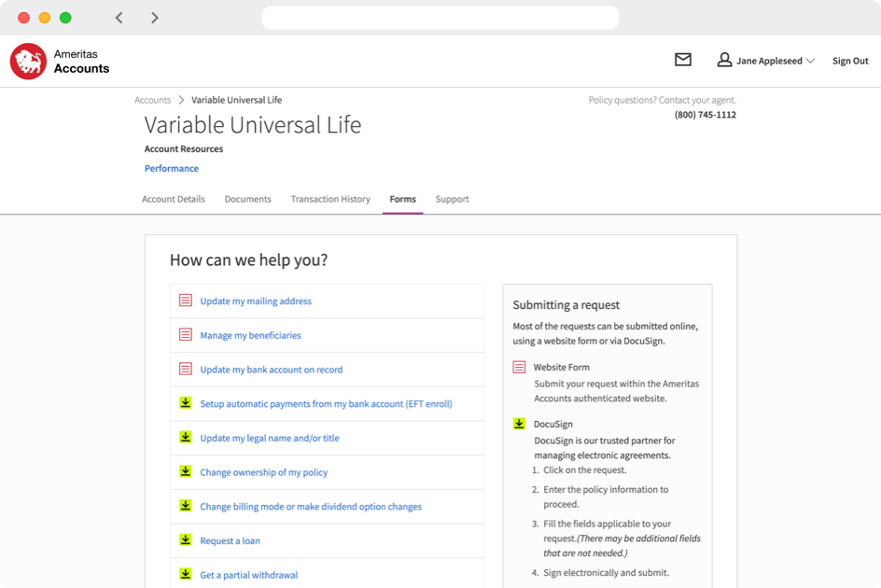The image size is (881, 588).
Task: Expand the Jane Appleseed account dropdown
Action: click(810, 62)
